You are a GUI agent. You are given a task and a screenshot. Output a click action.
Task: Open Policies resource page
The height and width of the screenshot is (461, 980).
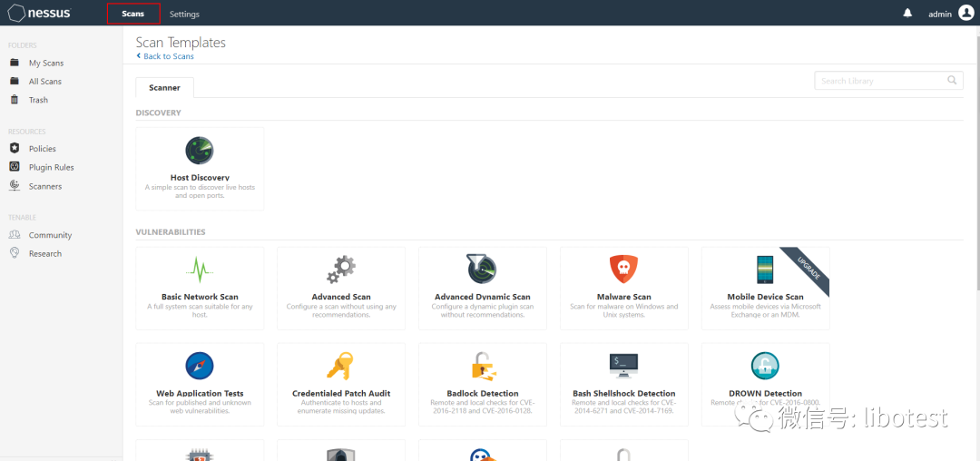tap(42, 149)
